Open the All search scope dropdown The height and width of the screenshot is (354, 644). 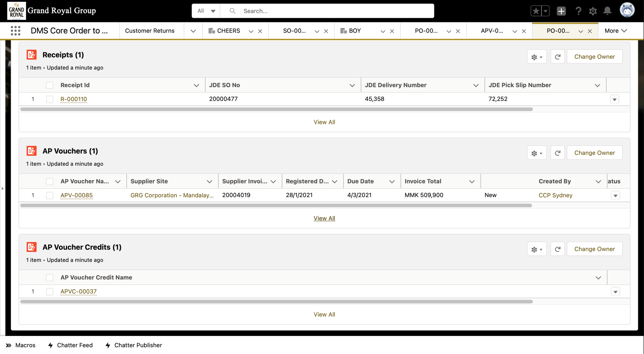[206, 11]
